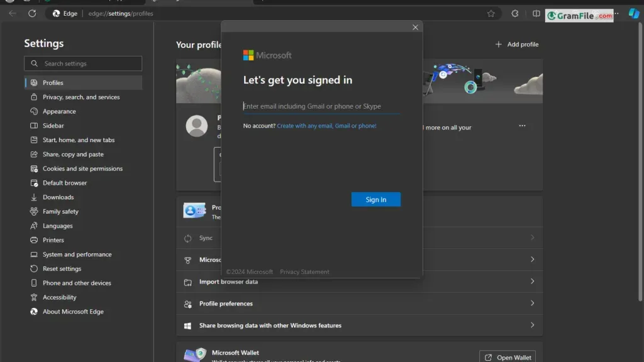
Task: Open the Profiles settings section
Action: point(84,82)
